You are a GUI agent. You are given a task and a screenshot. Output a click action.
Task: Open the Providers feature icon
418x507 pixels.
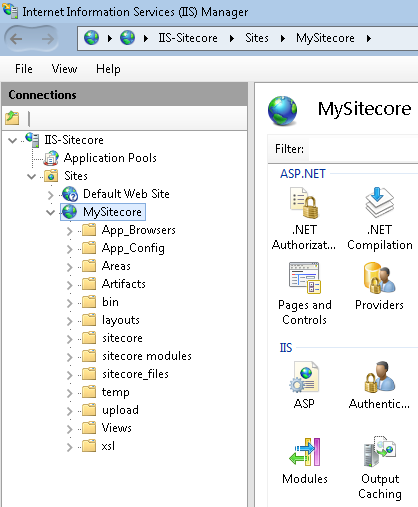pos(380,278)
